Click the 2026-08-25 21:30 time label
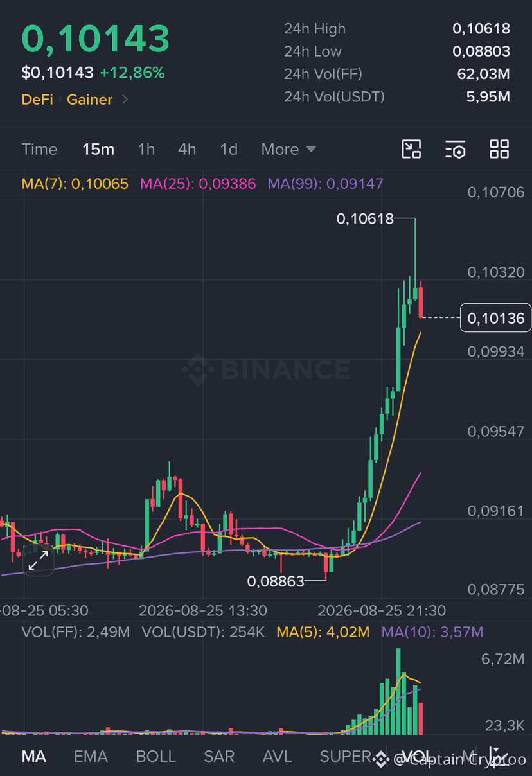This screenshot has width=532, height=776. (382, 610)
